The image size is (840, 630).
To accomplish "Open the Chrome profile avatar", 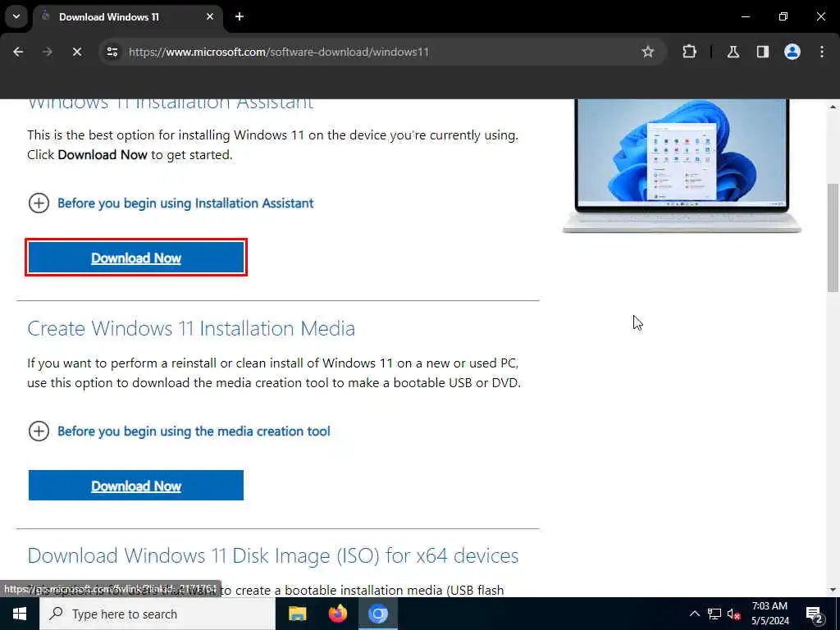I will coord(792,52).
